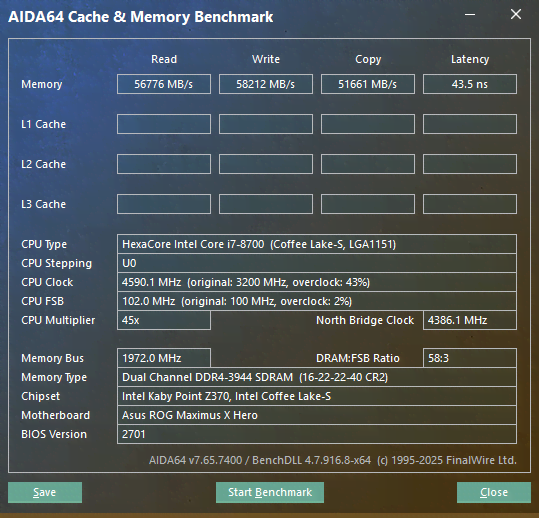Screen dimensions: 539x518
Task: Click the Motherboard label
Action: [x=56, y=415]
